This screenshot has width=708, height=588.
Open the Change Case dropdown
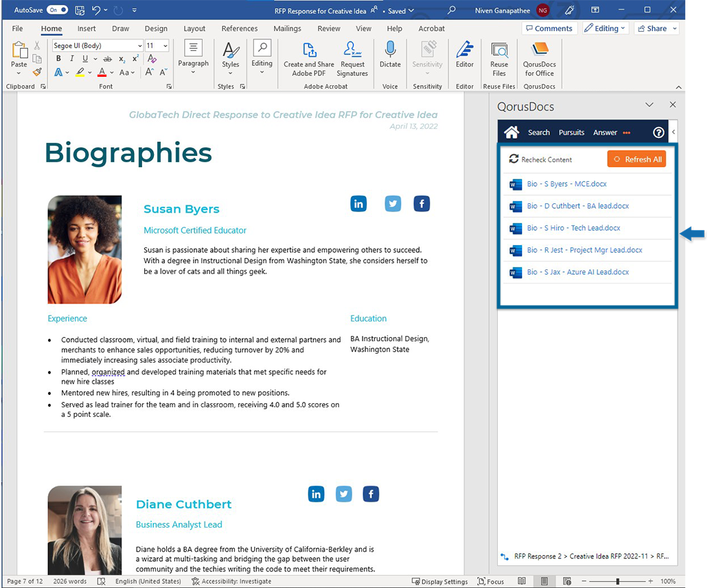(x=126, y=72)
